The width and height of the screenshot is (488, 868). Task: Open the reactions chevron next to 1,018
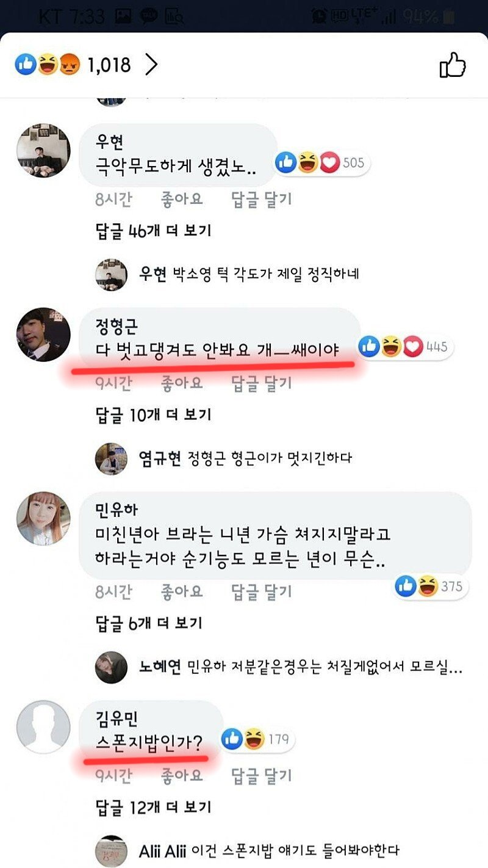click(151, 65)
